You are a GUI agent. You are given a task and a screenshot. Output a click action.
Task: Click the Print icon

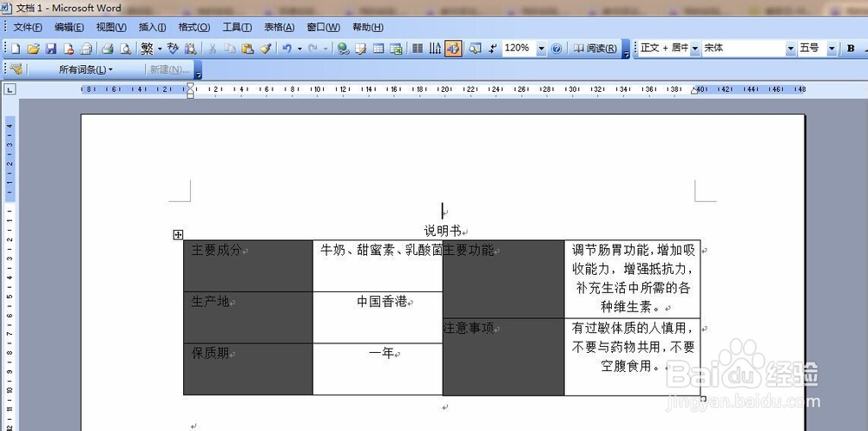[x=108, y=49]
